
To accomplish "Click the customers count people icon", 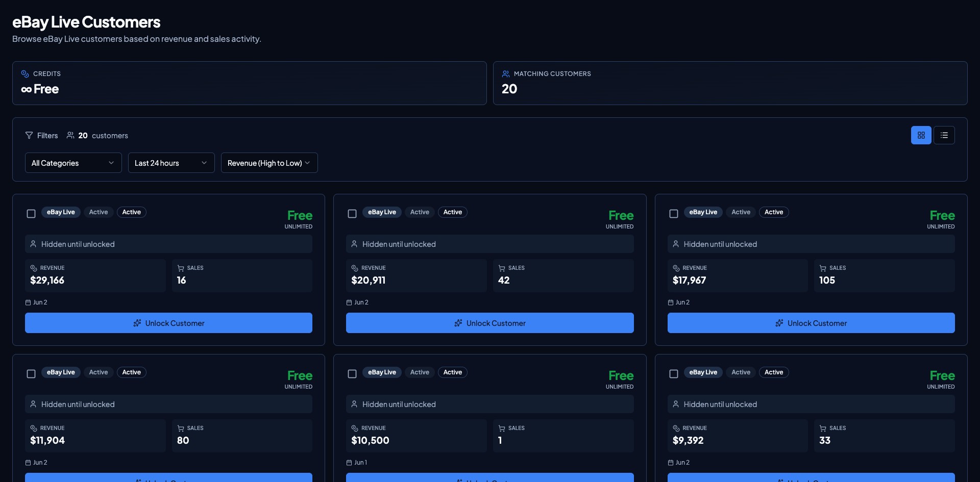I will click(x=70, y=135).
